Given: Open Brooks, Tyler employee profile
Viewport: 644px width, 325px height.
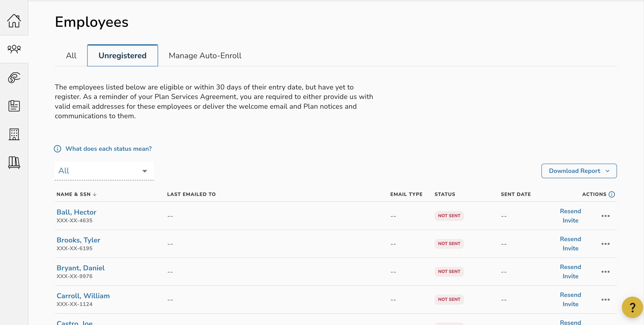Looking at the screenshot, I should point(78,240).
